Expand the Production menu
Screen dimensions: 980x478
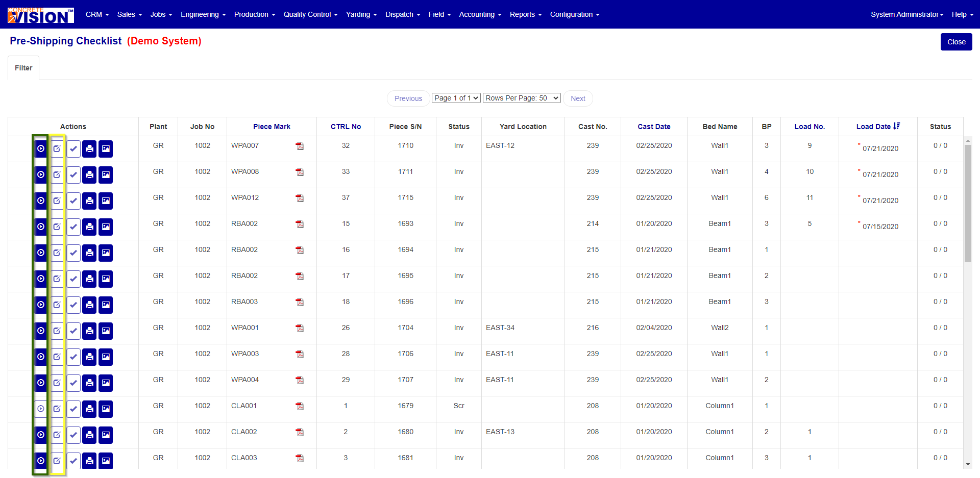(x=255, y=14)
